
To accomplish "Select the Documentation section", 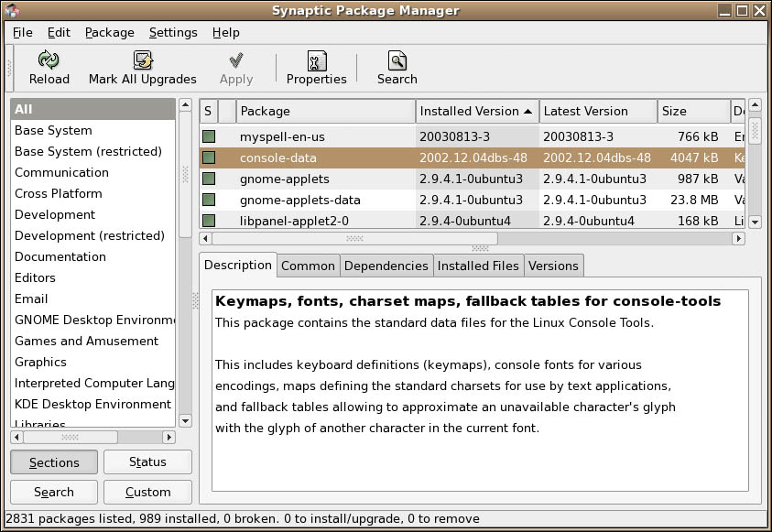I will pyautogui.click(x=93, y=257).
